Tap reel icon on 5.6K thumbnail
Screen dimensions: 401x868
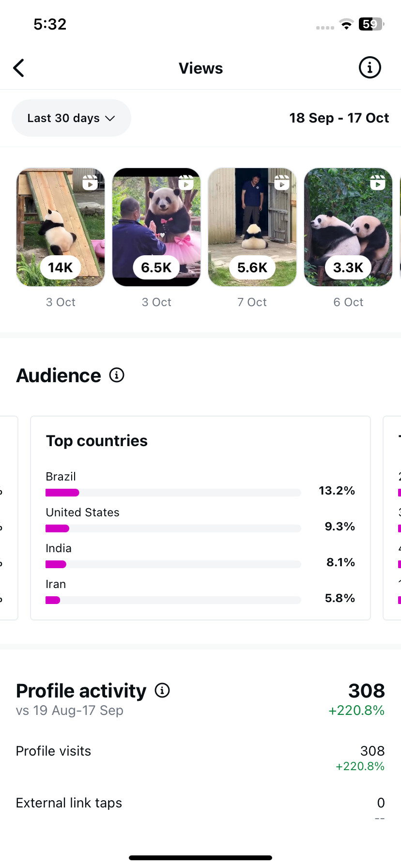pyautogui.click(x=282, y=183)
